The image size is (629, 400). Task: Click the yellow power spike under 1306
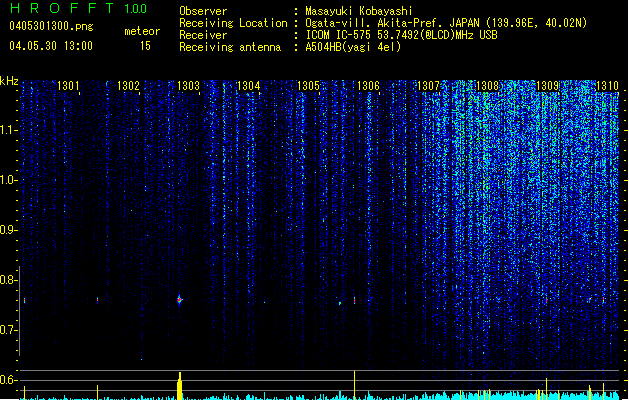pyautogui.click(x=354, y=385)
